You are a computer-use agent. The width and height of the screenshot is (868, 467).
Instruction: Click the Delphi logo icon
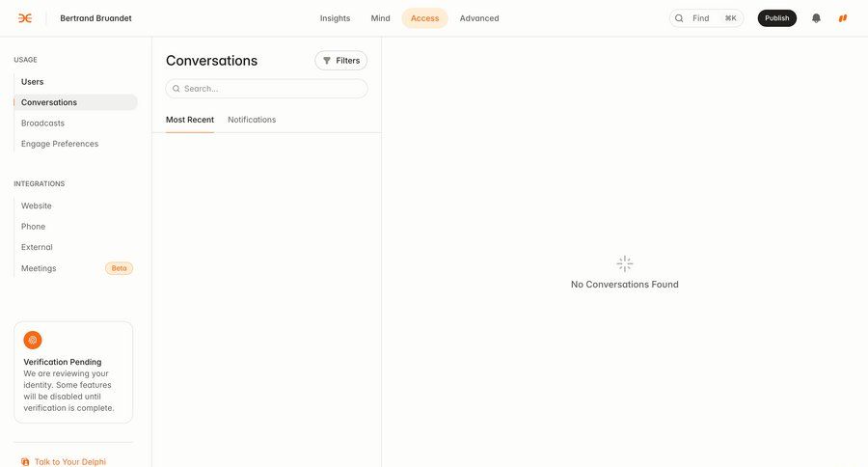coord(25,18)
